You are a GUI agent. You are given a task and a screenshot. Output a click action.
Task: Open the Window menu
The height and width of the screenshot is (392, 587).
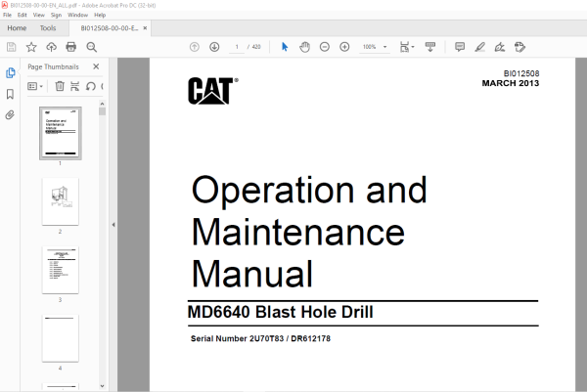(x=77, y=15)
